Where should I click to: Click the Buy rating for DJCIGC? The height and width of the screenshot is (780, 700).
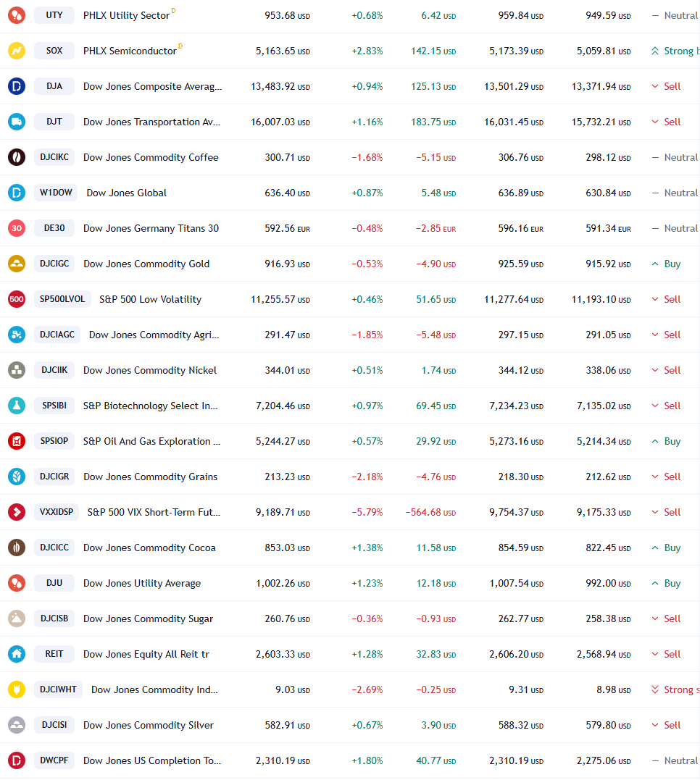[x=666, y=264]
